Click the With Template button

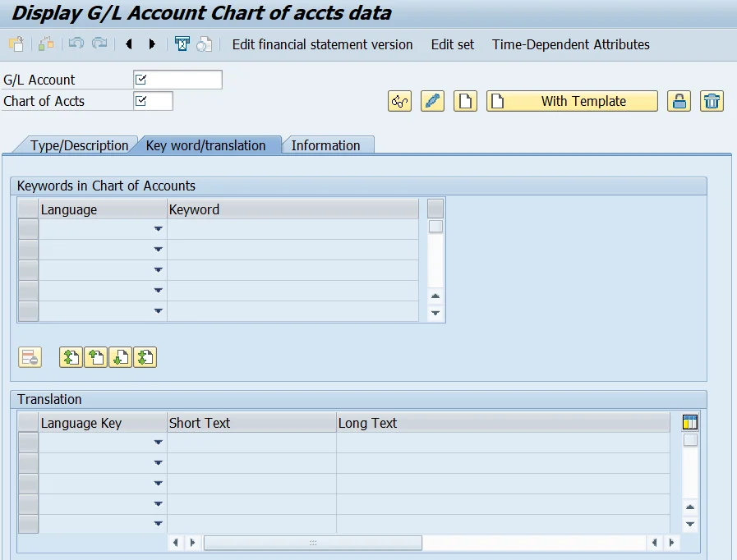[572, 101]
